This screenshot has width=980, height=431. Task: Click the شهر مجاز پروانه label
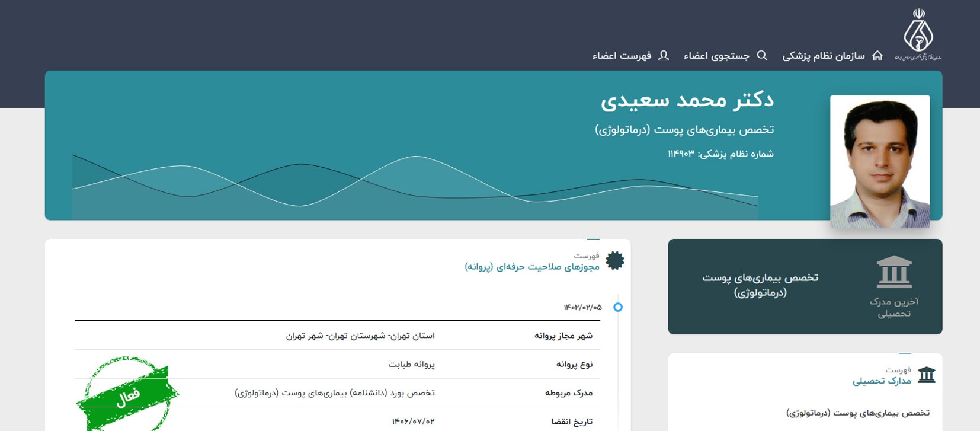563,336
